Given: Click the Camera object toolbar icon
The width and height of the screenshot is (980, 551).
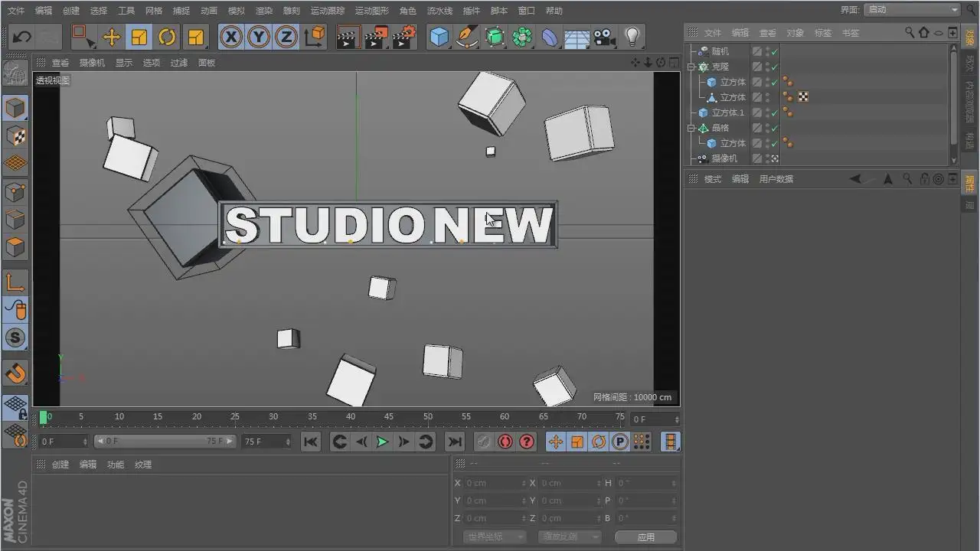Looking at the screenshot, I should (604, 37).
